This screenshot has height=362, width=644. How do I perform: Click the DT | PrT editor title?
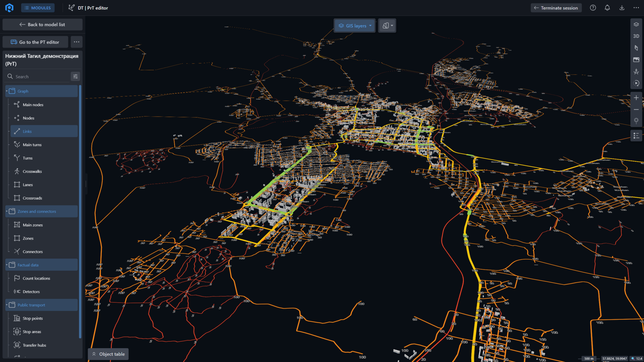point(93,8)
